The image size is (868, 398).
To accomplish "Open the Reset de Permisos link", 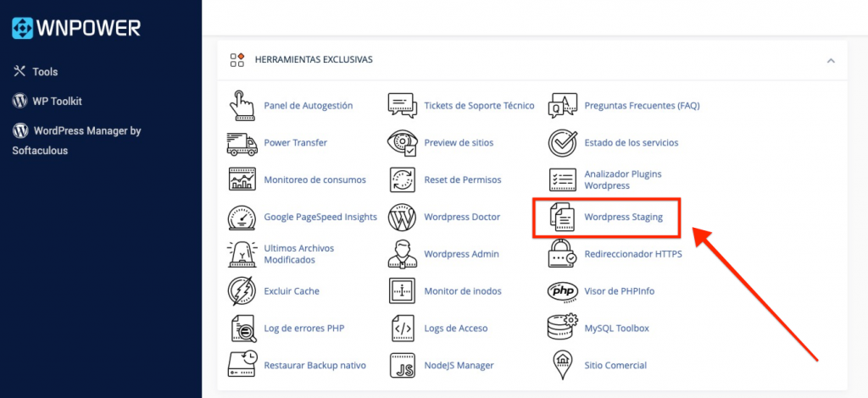I will (x=463, y=180).
